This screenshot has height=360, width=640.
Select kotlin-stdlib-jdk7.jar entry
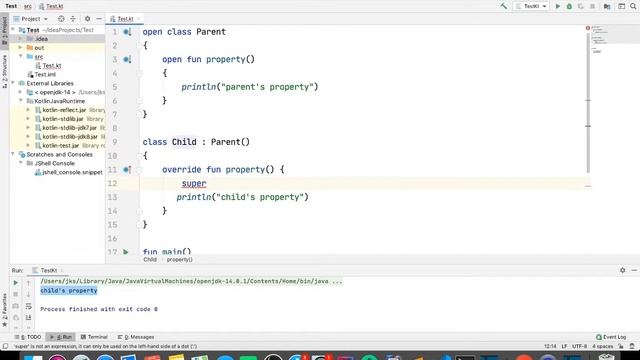pyautogui.click(x=70, y=128)
